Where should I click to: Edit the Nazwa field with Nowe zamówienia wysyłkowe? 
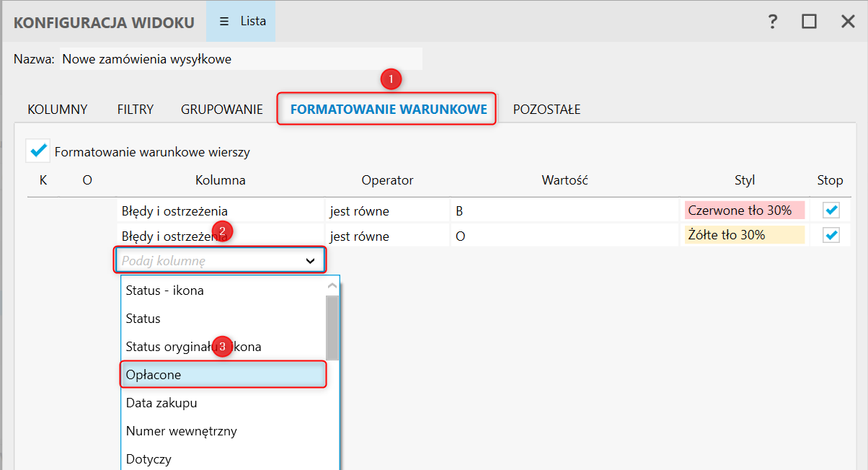click(x=241, y=59)
